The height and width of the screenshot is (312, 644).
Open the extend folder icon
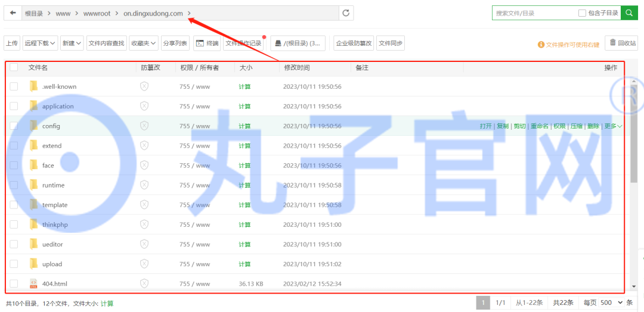click(33, 145)
